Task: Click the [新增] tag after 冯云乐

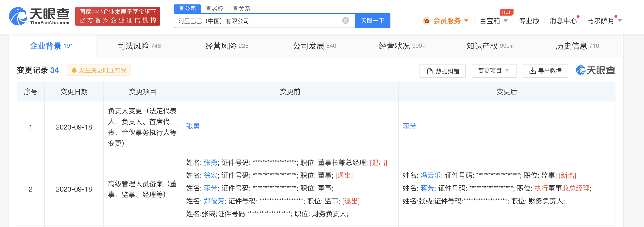Action: tap(567, 176)
